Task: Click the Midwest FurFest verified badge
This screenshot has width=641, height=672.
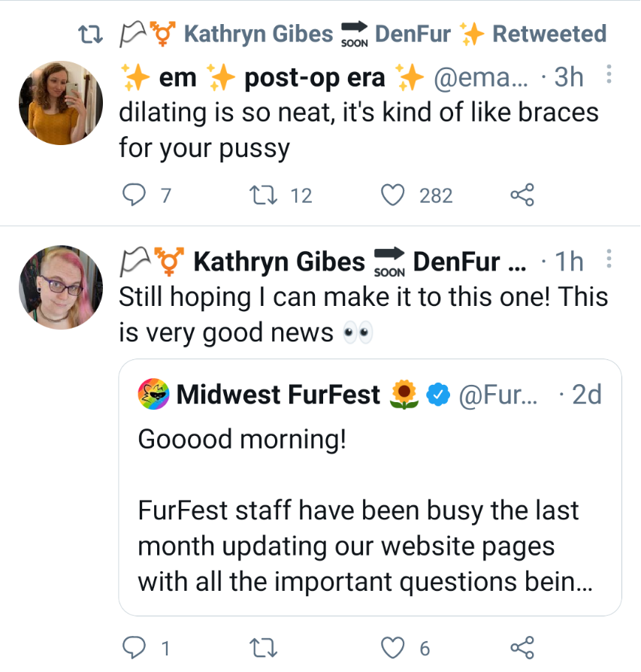Action: [x=438, y=395]
